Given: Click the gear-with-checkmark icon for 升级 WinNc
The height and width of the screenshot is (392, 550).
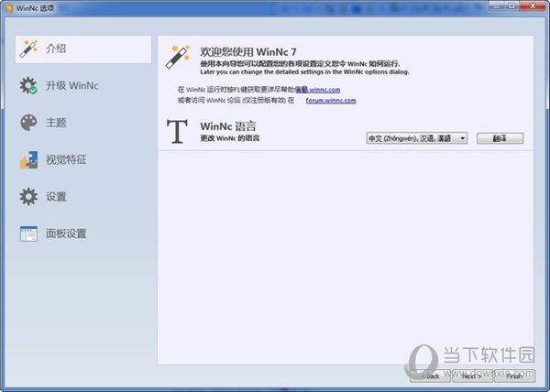Looking at the screenshot, I should click(28, 85).
